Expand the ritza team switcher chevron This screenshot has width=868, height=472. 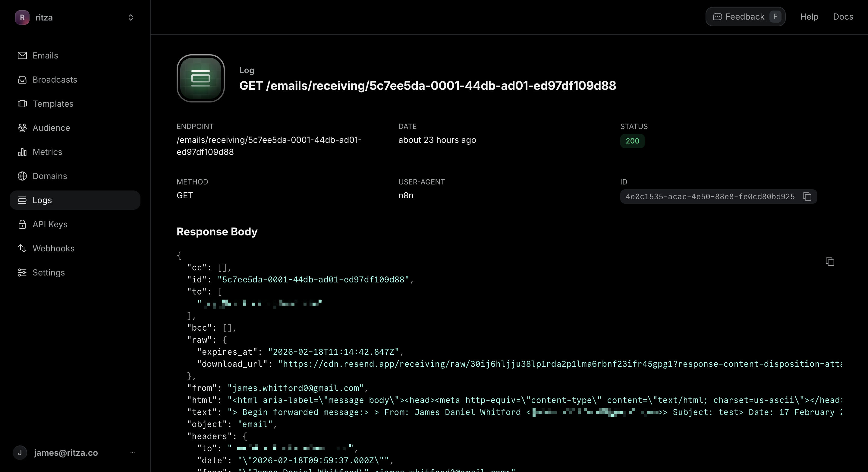click(131, 17)
